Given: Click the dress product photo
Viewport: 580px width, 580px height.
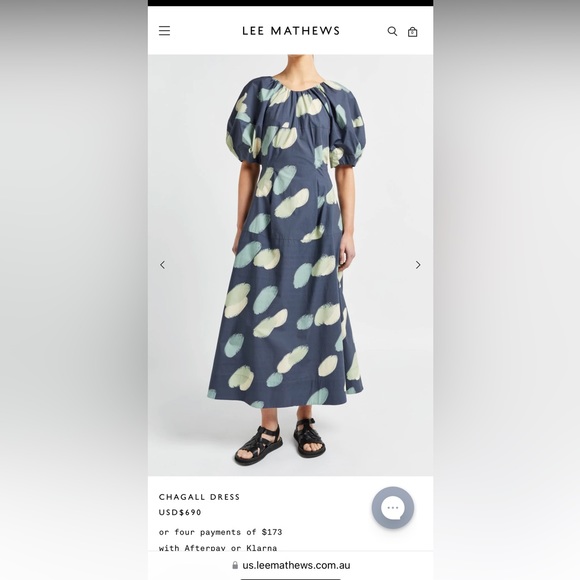Looking at the screenshot, I should pyautogui.click(x=291, y=265).
